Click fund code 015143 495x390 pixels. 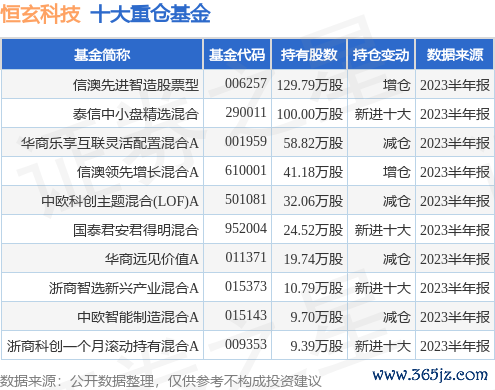(x=246, y=315)
